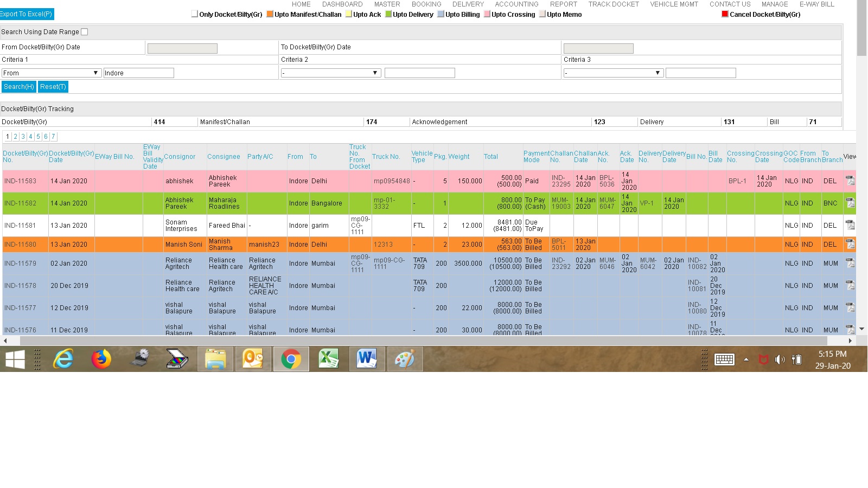Open the HOME menu
Screen dimensions: 868x488
(301, 4)
